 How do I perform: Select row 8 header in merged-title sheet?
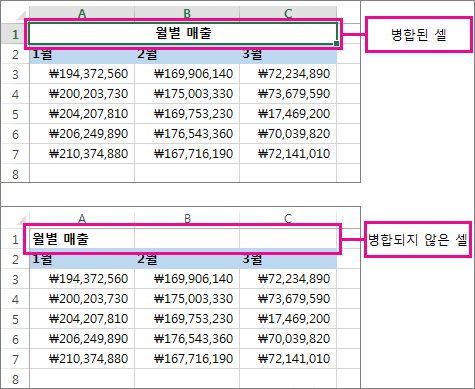pyautogui.click(x=15, y=174)
